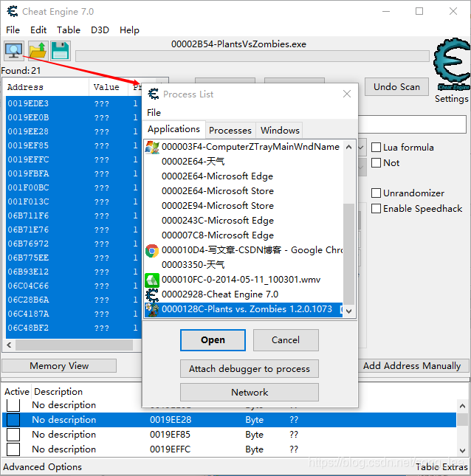Viewport: 471px width, 476px height.
Task: Click address list horizontal scroll left arrow
Action: tap(9, 345)
